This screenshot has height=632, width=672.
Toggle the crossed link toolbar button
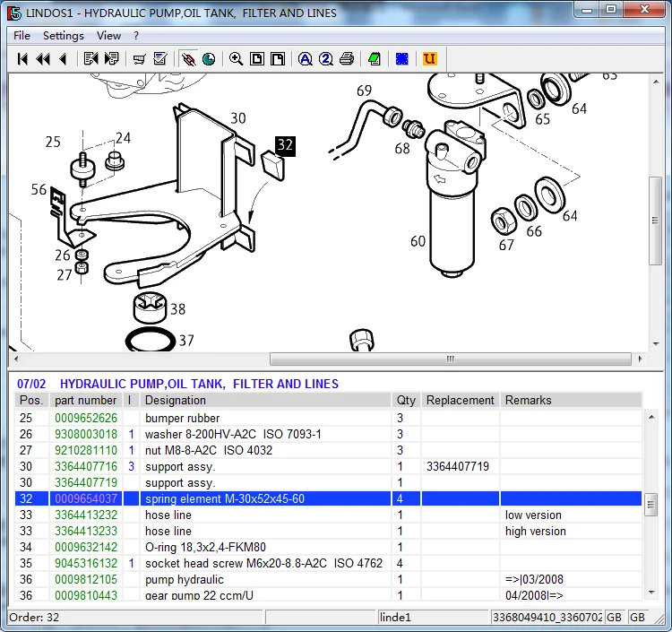188,59
